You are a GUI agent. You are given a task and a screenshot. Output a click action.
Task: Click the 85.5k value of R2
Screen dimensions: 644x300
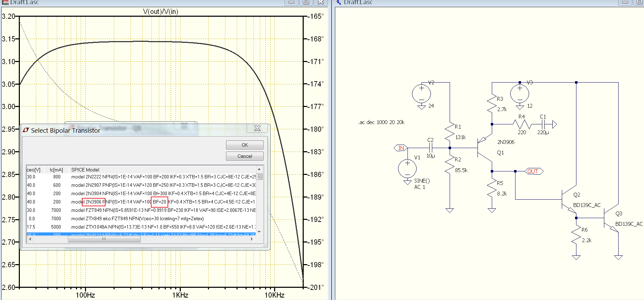[x=461, y=170]
